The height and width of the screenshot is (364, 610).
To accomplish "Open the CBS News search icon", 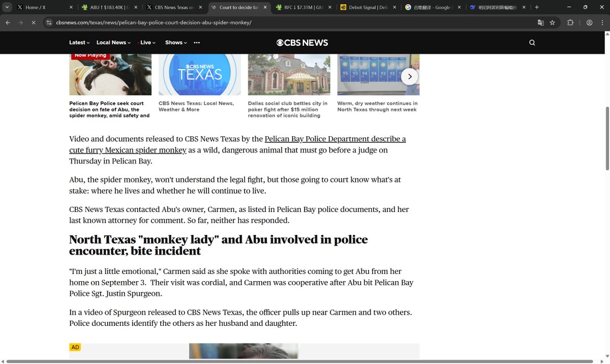I will click(x=532, y=43).
